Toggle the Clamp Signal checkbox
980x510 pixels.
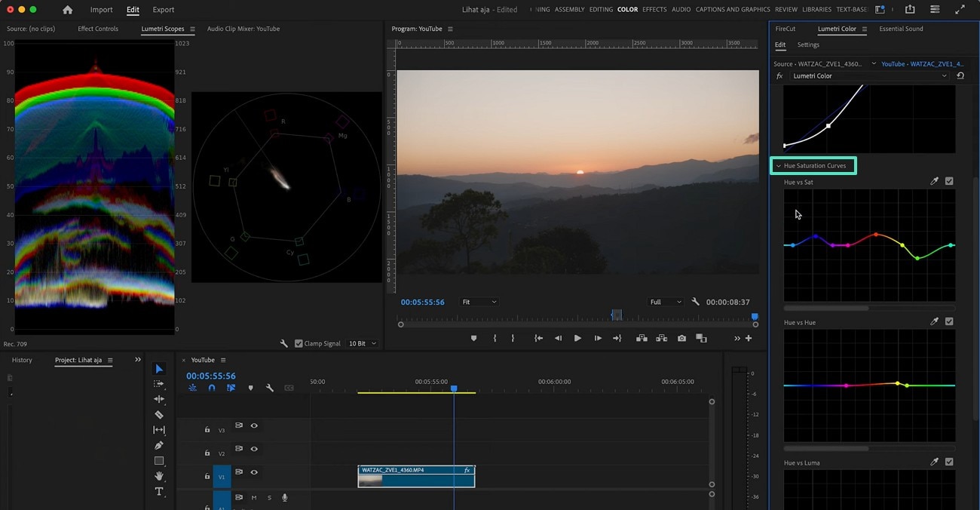pyautogui.click(x=299, y=343)
